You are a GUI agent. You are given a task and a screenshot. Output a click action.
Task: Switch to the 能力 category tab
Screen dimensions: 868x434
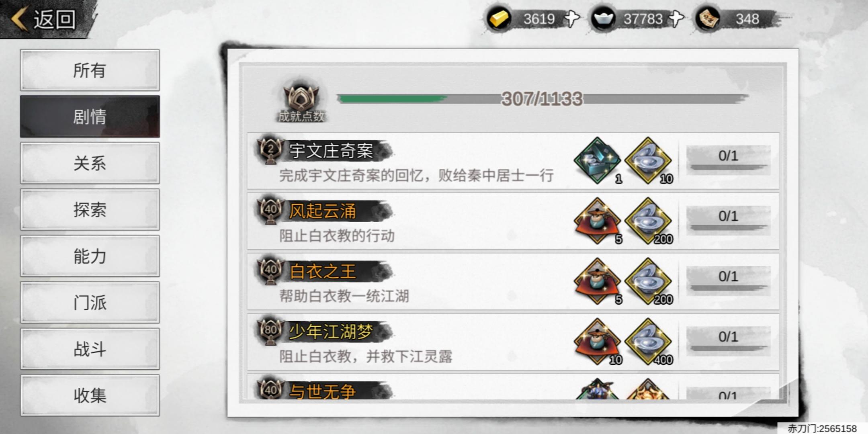pyautogui.click(x=90, y=256)
